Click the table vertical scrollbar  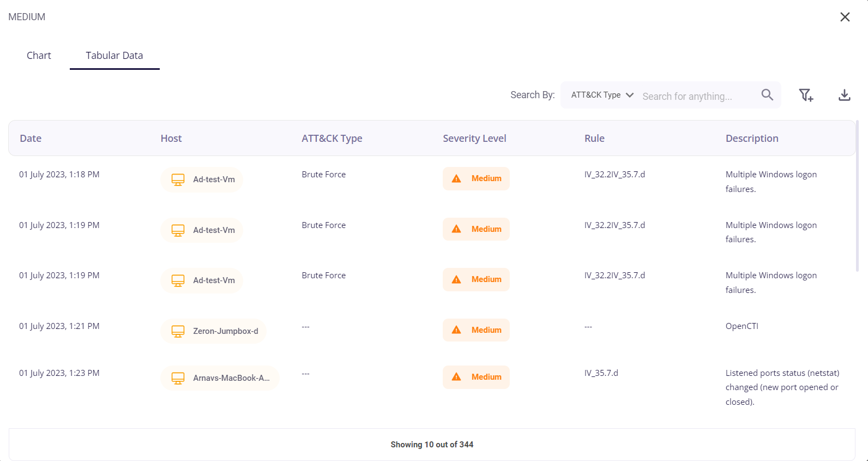coord(858,196)
